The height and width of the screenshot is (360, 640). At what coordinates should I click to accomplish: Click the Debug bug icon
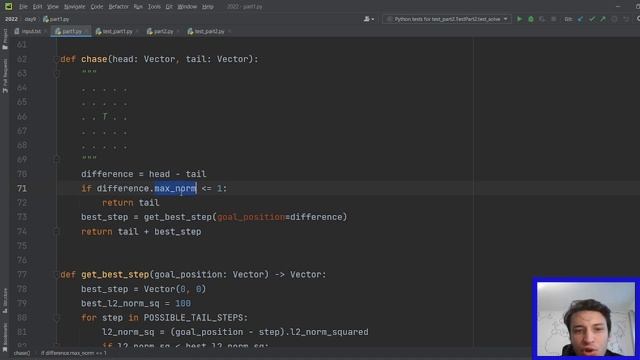531,19
